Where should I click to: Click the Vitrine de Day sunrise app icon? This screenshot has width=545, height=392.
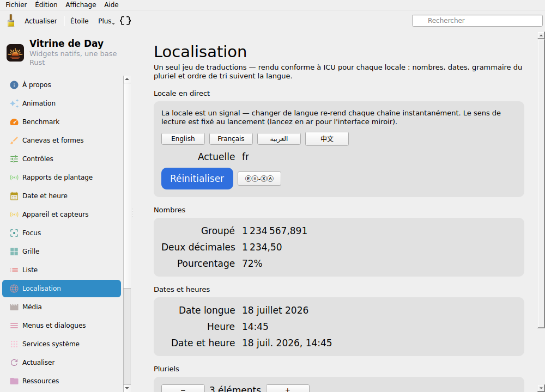point(15,53)
